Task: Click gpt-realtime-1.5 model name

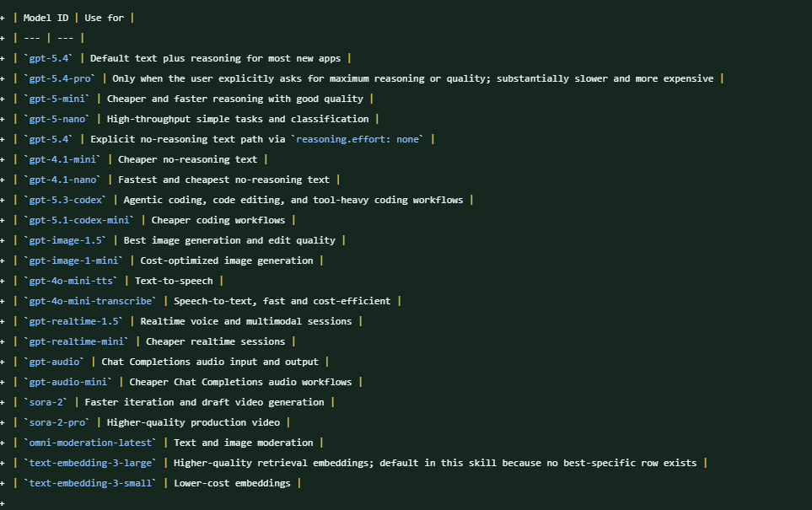Action: tap(73, 321)
